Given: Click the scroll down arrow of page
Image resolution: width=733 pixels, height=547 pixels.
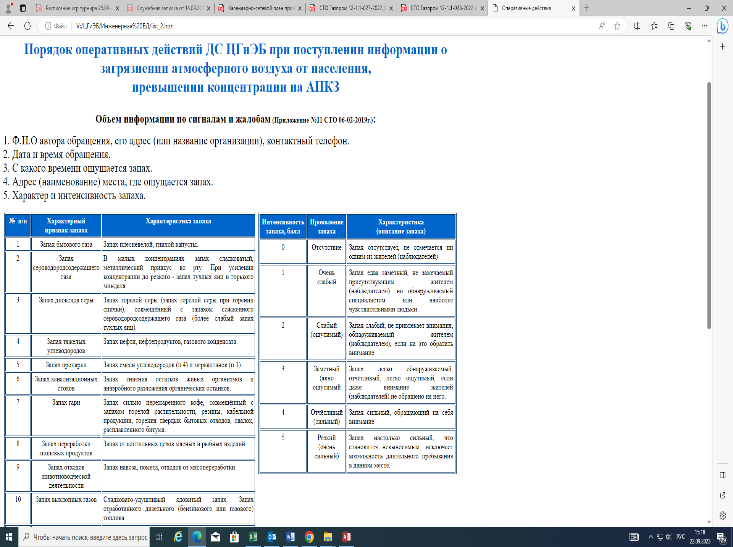Looking at the screenshot, I should [x=709, y=522].
